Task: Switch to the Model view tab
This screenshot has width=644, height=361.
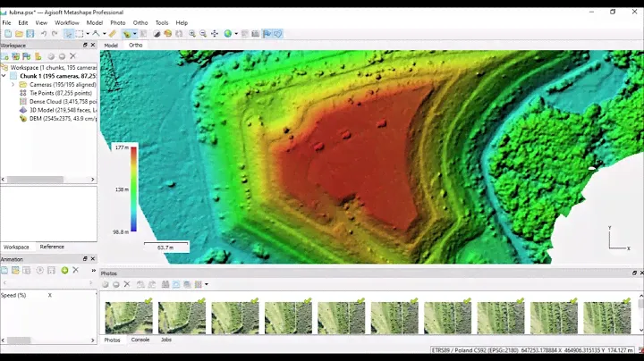Action: (x=111, y=45)
